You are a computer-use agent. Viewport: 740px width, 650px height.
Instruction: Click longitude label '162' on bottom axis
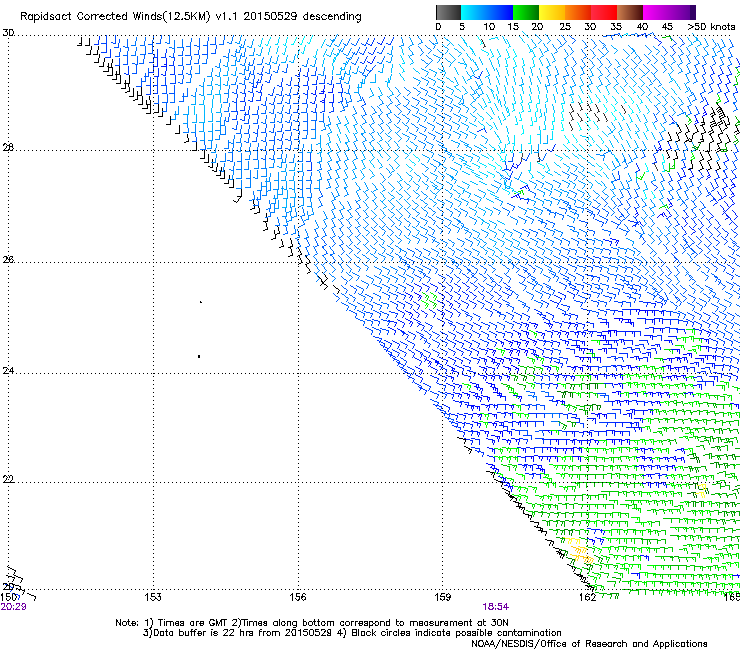click(x=588, y=597)
